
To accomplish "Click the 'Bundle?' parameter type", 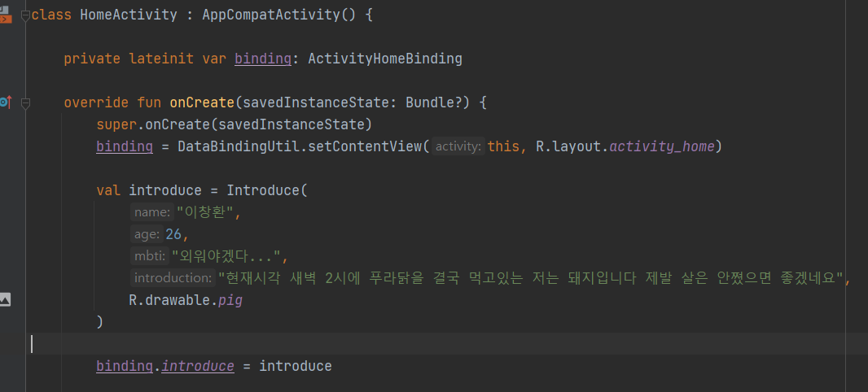I will tap(433, 102).
